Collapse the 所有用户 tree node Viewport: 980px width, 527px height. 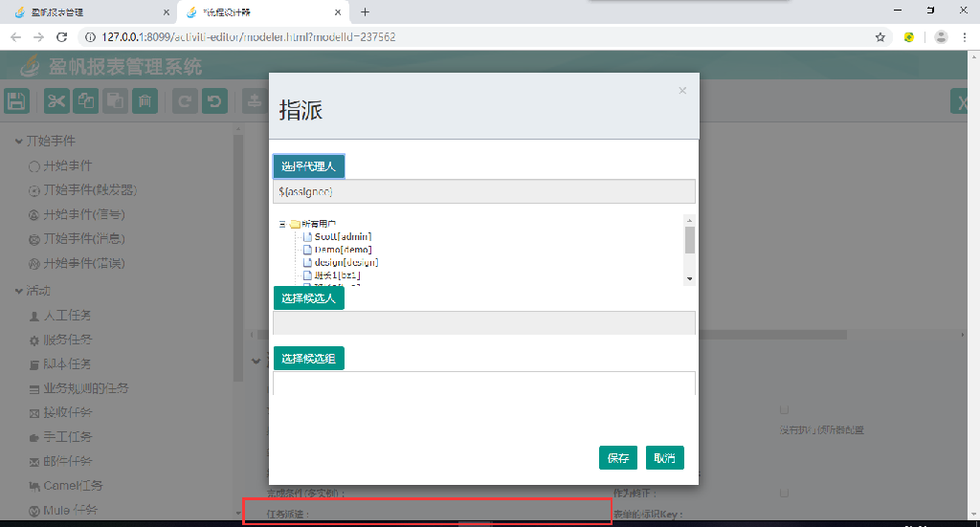tap(283, 224)
